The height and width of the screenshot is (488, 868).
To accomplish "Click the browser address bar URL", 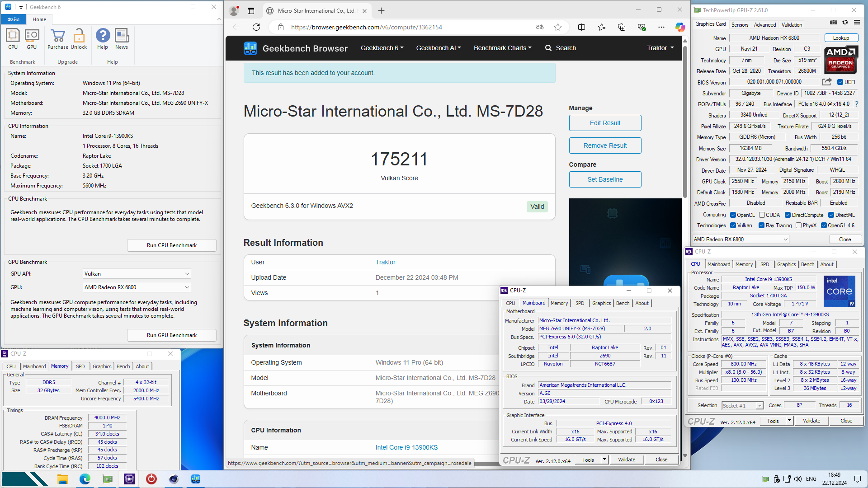I will (367, 27).
